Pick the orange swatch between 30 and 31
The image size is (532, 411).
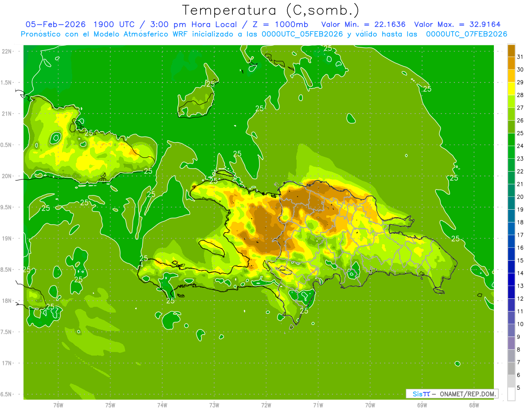[x=511, y=63]
